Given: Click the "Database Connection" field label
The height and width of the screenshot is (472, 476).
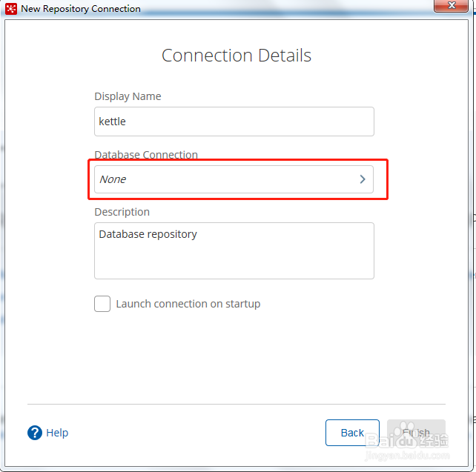Looking at the screenshot, I should [146, 155].
